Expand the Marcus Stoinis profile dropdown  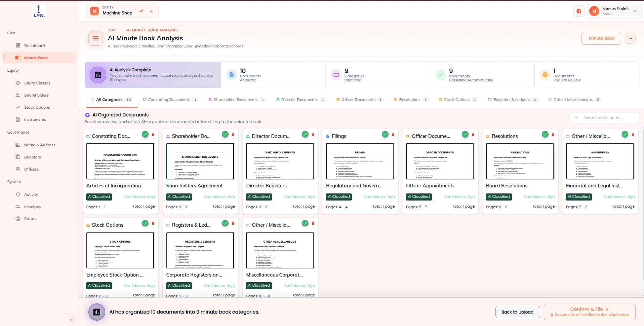pos(614,11)
